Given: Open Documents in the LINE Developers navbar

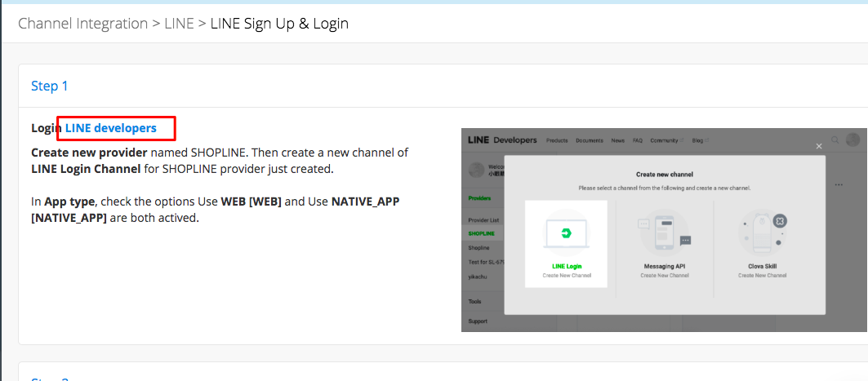Looking at the screenshot, I should click(x=590, y=140).
